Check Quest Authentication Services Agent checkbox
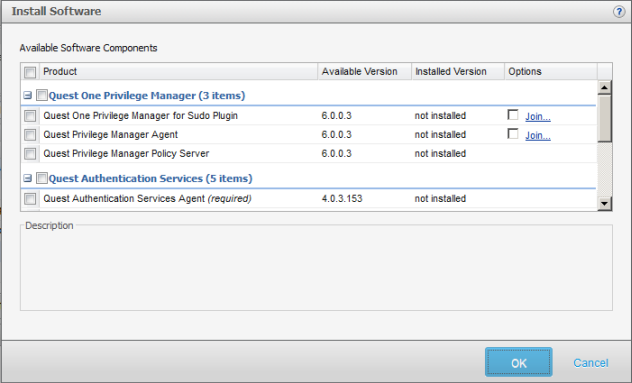632x383 pixels. click(30, 199)
